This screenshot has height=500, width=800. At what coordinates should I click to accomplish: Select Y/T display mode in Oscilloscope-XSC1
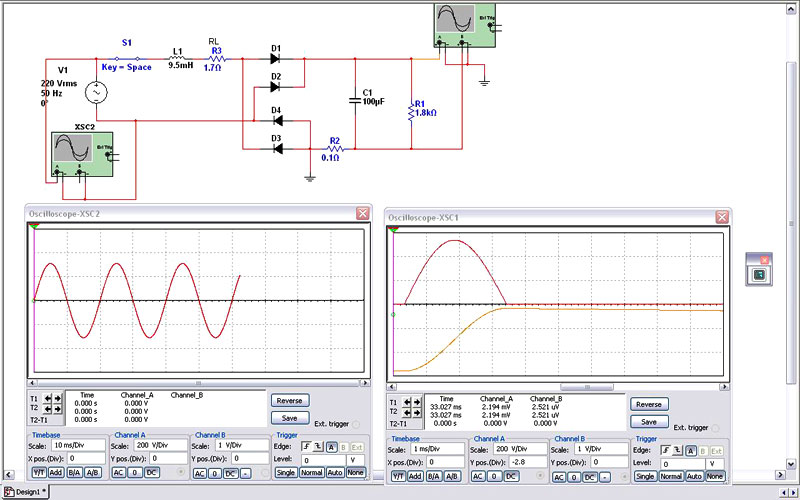(398, 477)
